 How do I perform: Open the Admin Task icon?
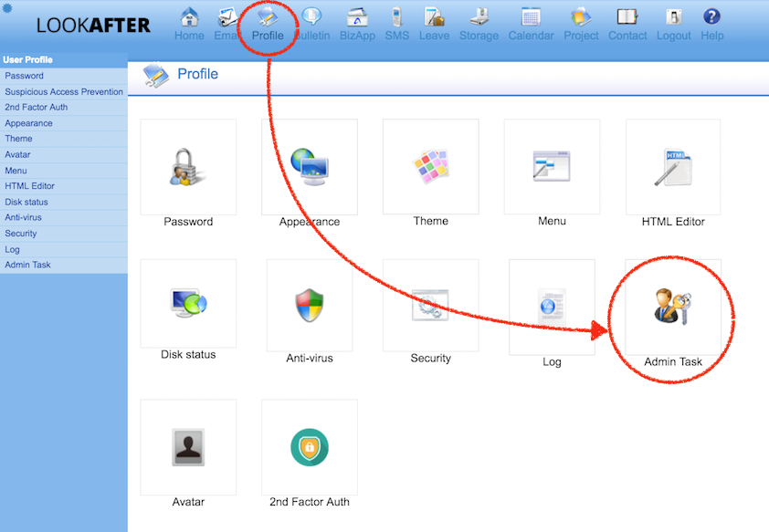coord(673,307)
